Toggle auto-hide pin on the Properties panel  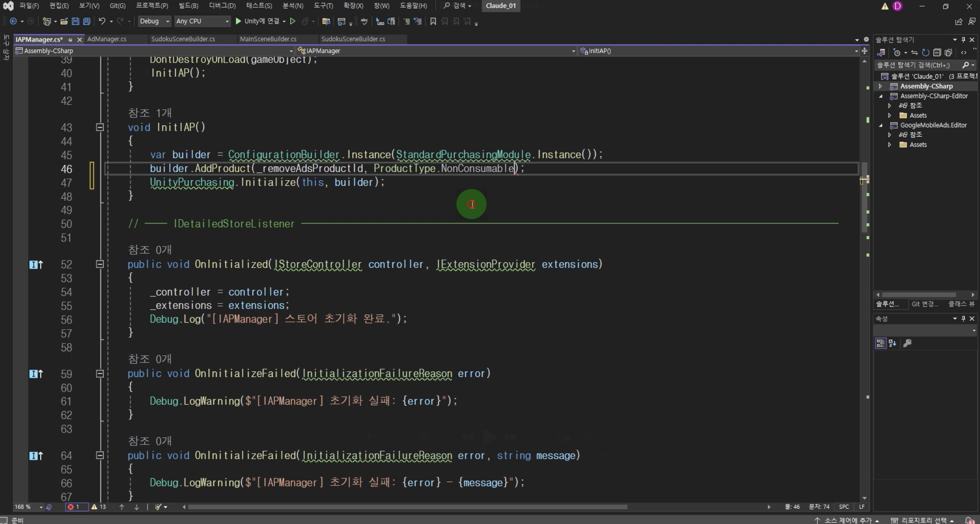tap(963, 318)
